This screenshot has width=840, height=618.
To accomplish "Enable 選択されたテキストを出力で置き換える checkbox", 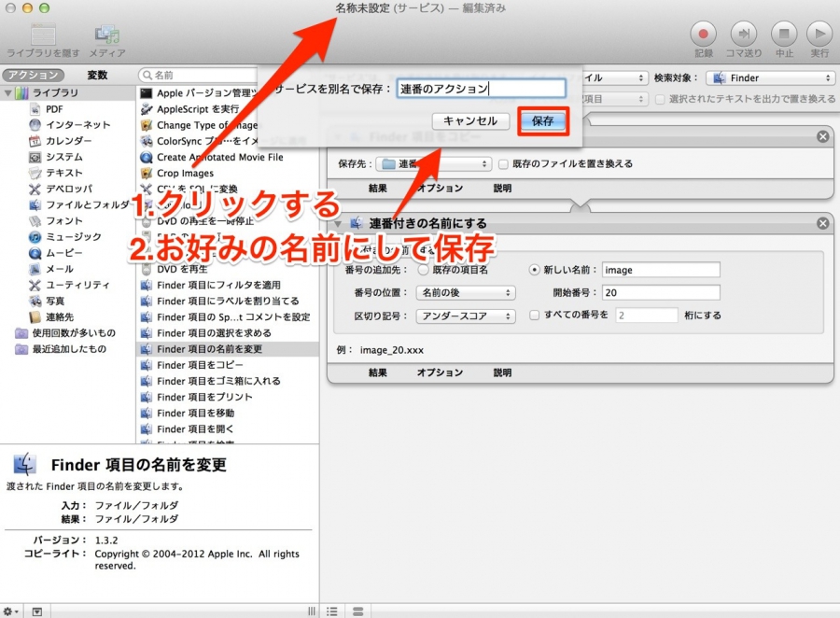I will (x=660, y=99).
